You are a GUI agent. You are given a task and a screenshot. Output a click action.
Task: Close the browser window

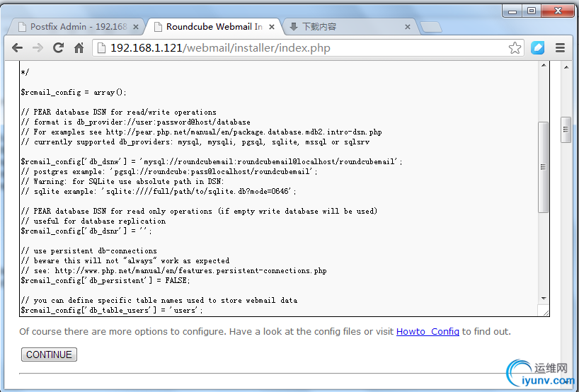point(558,11)
